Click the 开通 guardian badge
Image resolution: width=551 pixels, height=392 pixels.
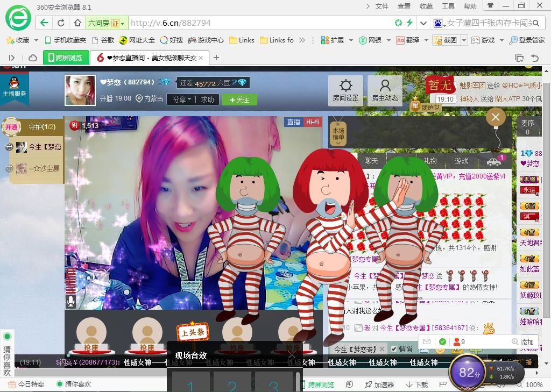click(11, 127)
